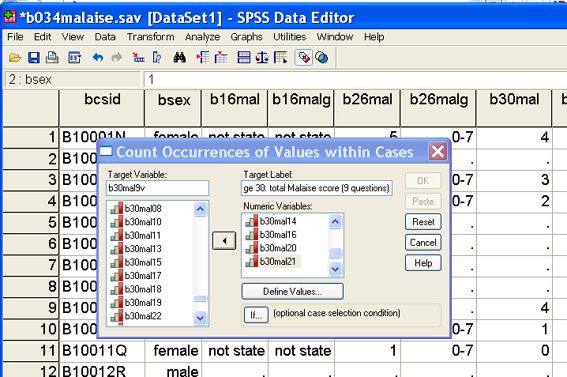This screenshot has width=567, height=377.
Task: Click the bcsid column header
Action: point(102,108)
